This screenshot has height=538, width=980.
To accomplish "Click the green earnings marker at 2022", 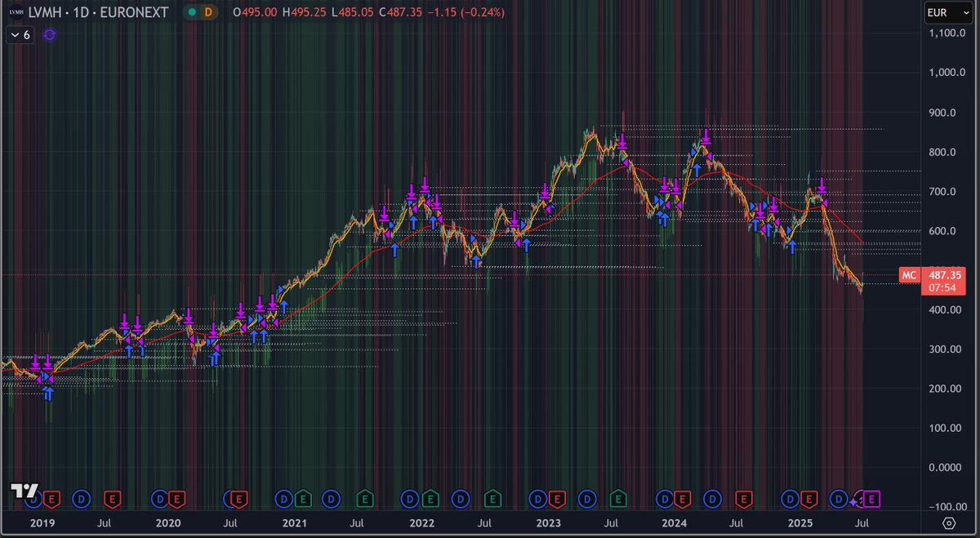I will tap(430, 497).
